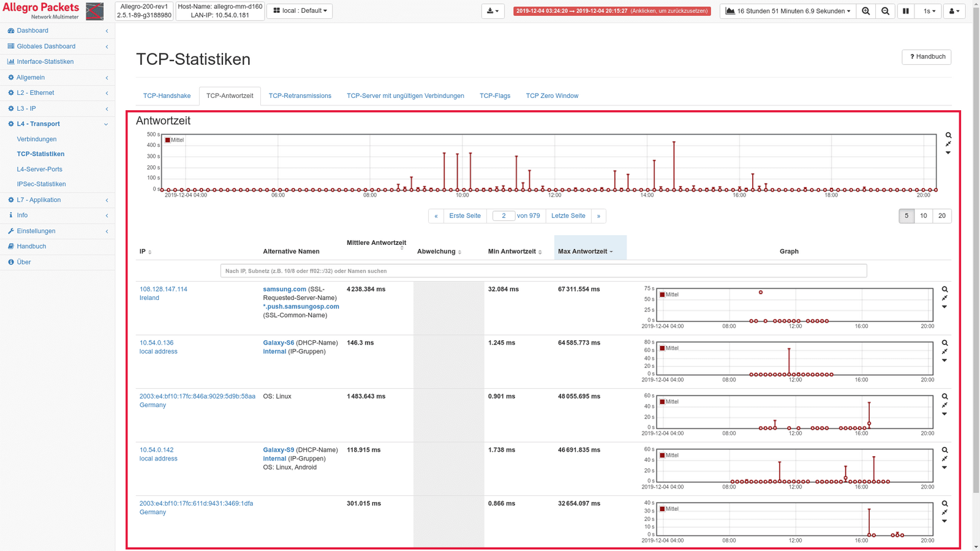Click the magnifier next to samsung.com graph
Screen dimensions: 980x551
click(944, 290)
